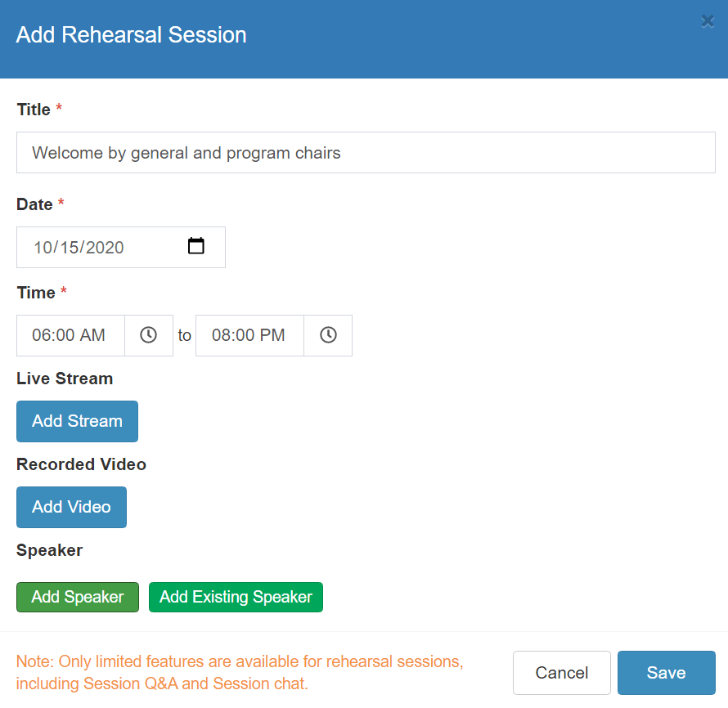Click the end time clock icon

pyautogui.click(x=328, y=335)
